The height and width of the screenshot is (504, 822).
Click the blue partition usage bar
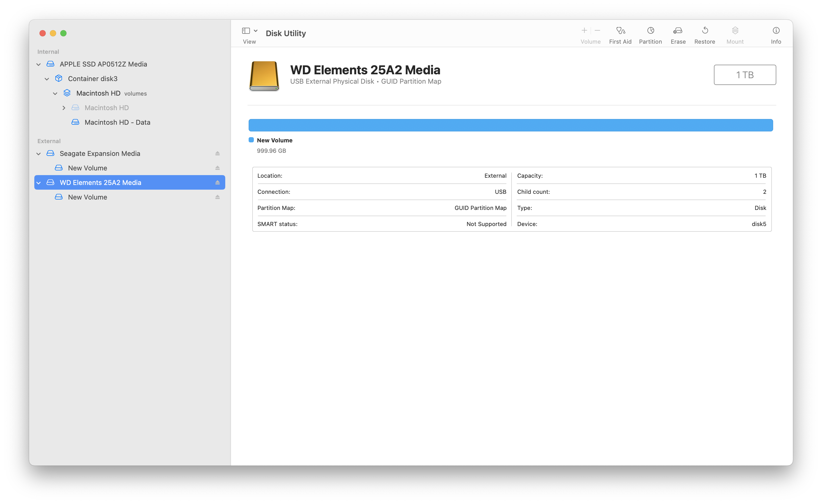pos(511,125)
